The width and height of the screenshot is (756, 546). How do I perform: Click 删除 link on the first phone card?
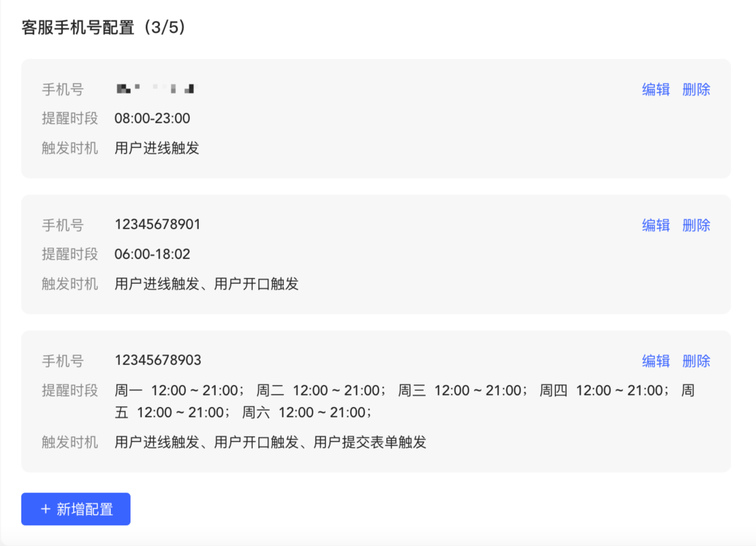click(696, 89)
